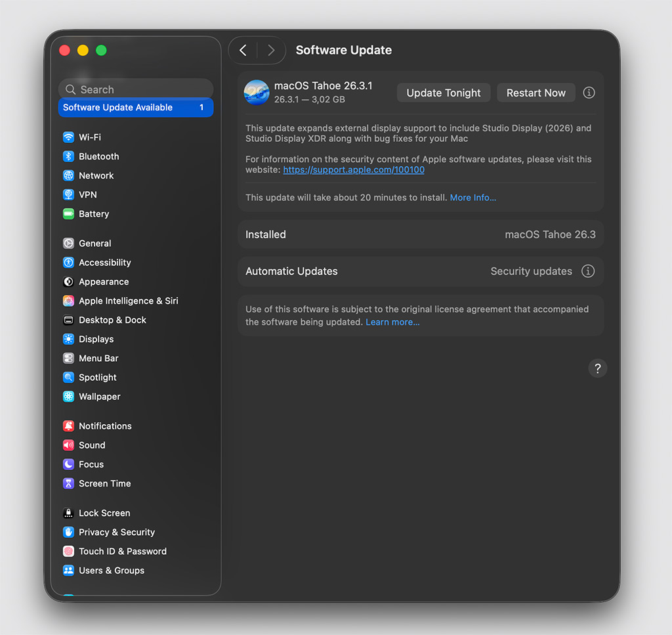Click the Appearance icon
This screenshot has height=635, width=672.
[68, 282]
